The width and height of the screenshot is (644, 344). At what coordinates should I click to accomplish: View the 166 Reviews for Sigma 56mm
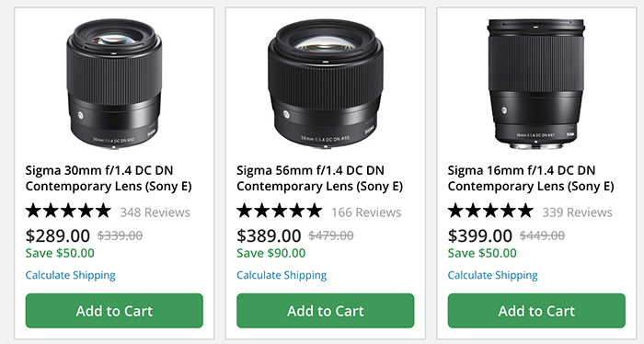[366, 212]
